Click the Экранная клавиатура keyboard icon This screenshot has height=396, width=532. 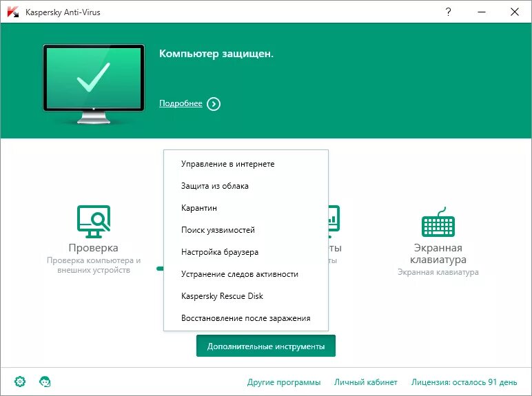click(438, 222)
